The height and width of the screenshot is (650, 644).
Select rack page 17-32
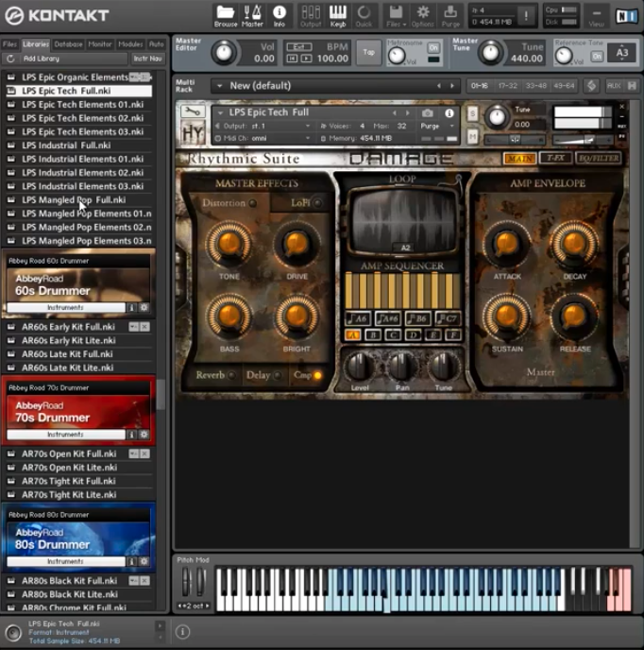pyautogui.click(x=508, y=86)
